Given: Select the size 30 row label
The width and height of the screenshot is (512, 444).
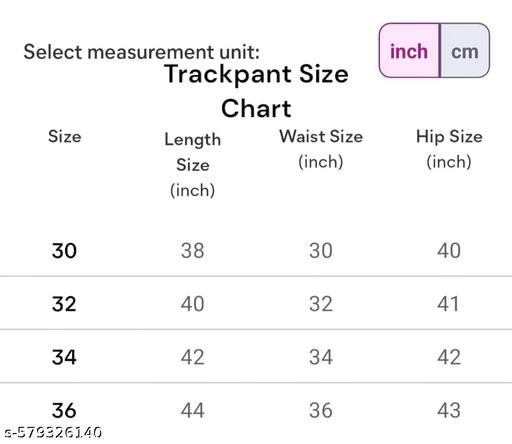Looking at the screenshot, I should (64, 251).
